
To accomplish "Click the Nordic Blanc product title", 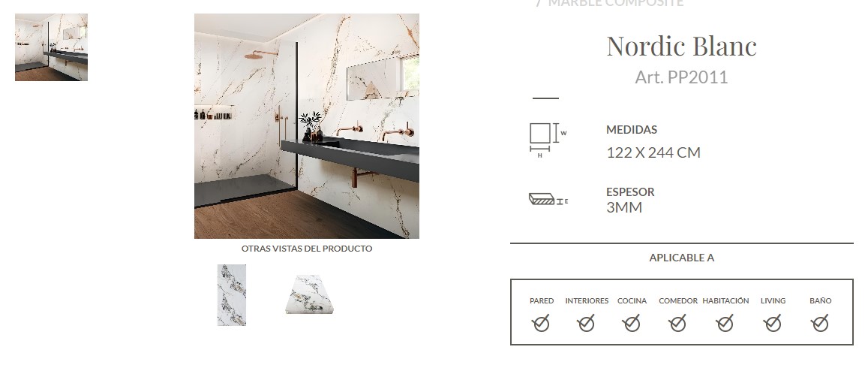I will tap(681, 46).
